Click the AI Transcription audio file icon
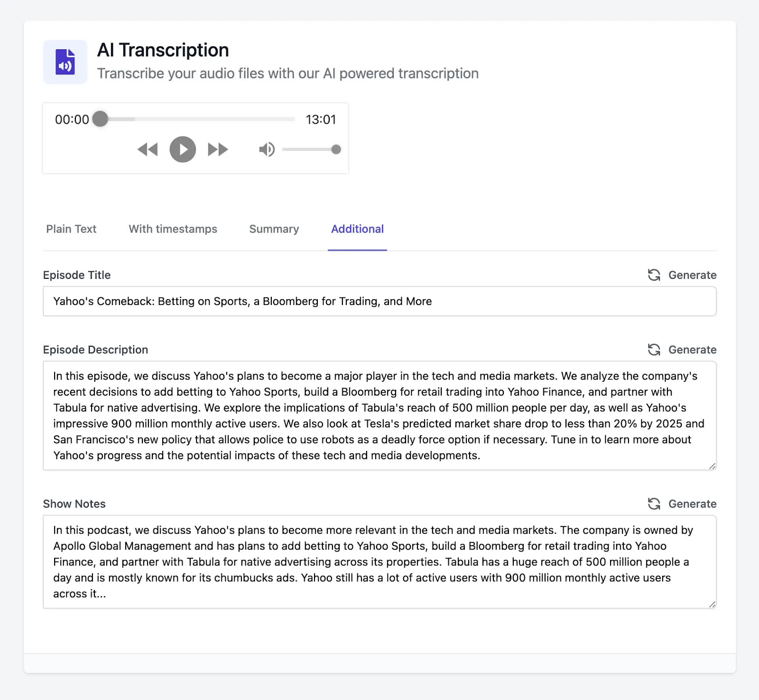The image size is (759, 700). tap(65, 62)
